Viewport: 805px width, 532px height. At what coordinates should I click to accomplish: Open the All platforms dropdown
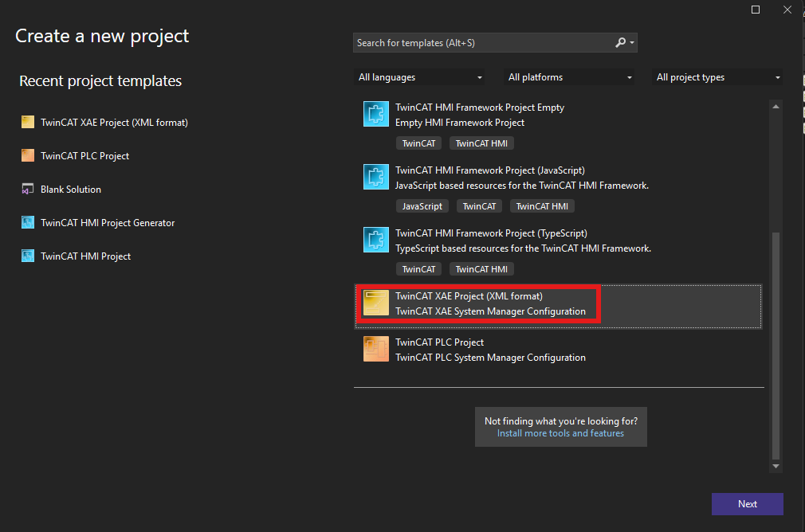click(x=569, y=77)
